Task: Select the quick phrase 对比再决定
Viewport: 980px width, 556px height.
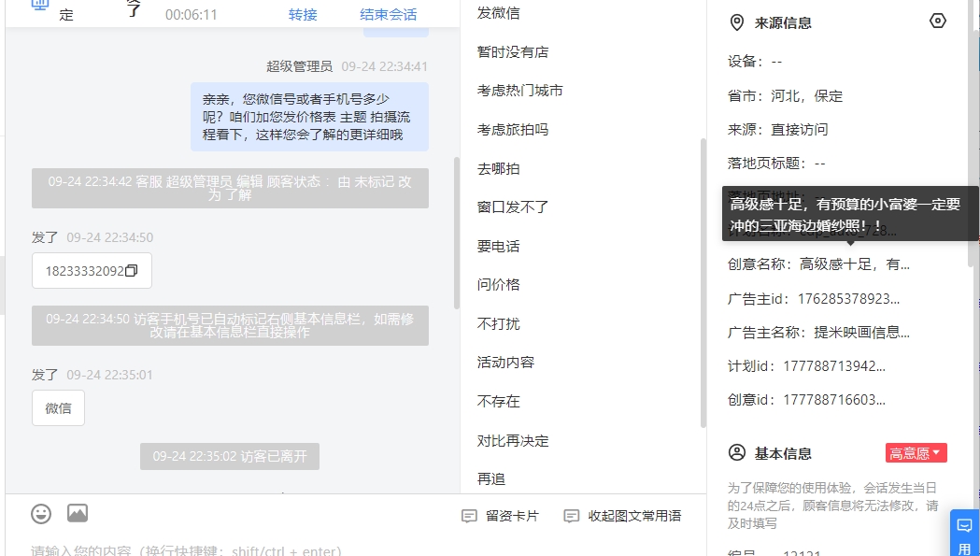Action: click(x=513, y=440)
